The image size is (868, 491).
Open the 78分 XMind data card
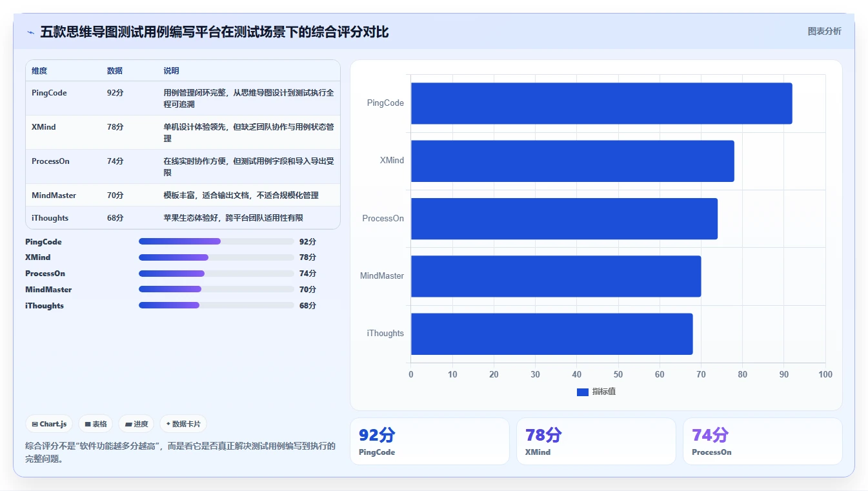coord(596,441)
